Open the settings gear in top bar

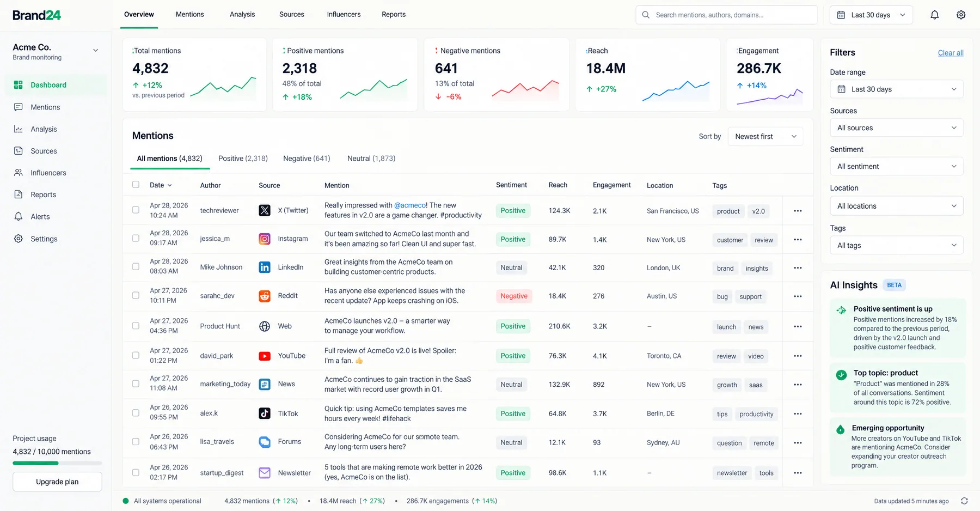(961, 15)
